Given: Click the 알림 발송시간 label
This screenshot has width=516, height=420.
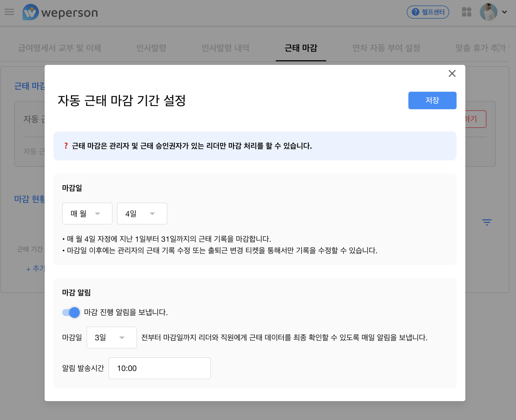Looking at the screenshot, I should pos(83,368).
